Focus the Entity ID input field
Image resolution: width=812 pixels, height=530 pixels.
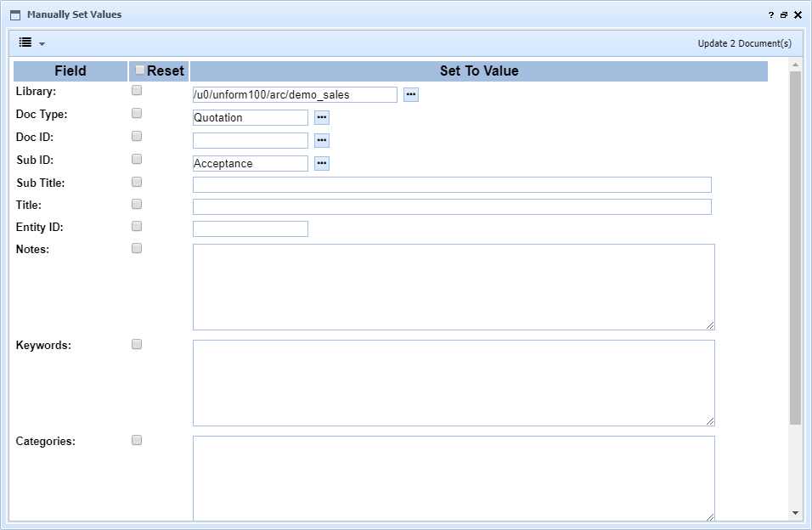click(251, 228)
